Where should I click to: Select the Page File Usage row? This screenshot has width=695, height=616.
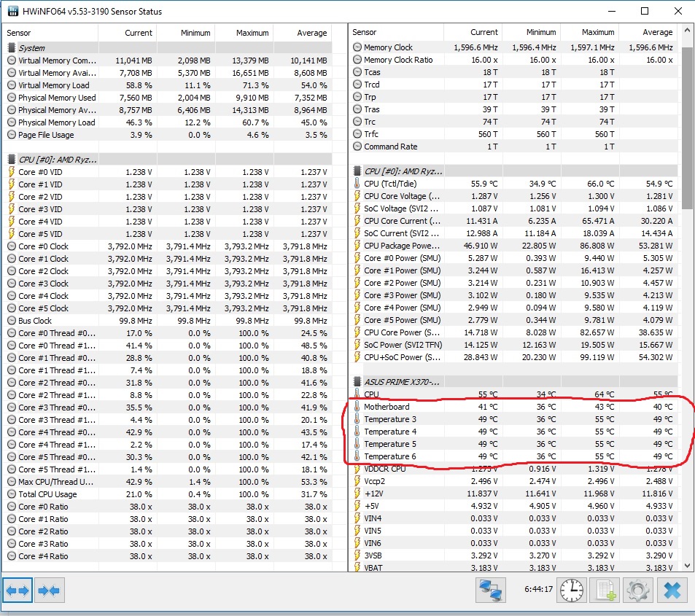168,135
